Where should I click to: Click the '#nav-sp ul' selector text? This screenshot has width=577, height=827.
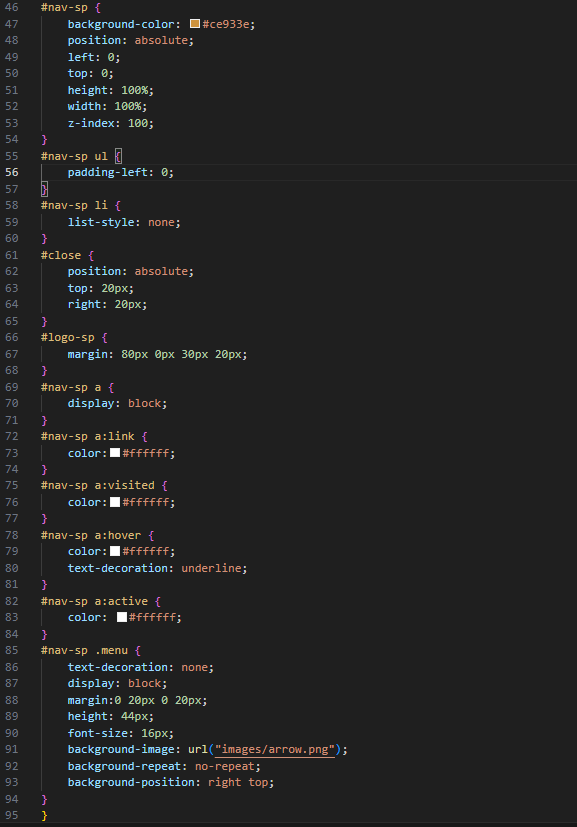coord(74,156)
